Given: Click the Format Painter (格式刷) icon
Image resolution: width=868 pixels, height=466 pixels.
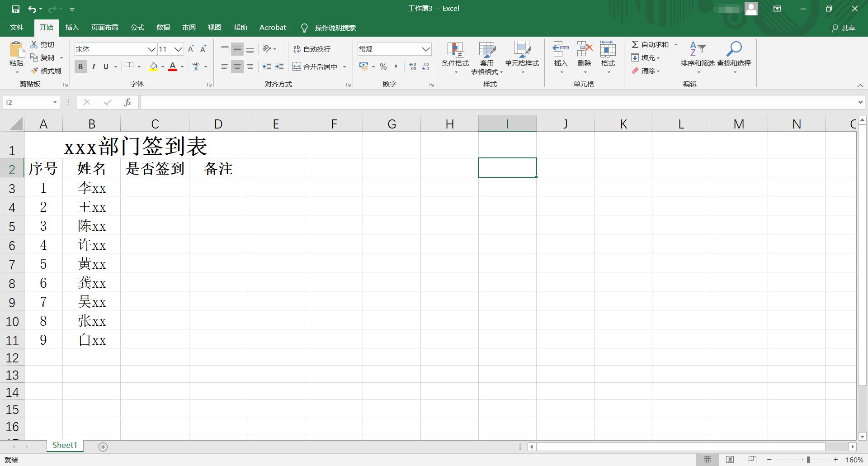Looking at the screenshot, I should [x=35, y=71].
